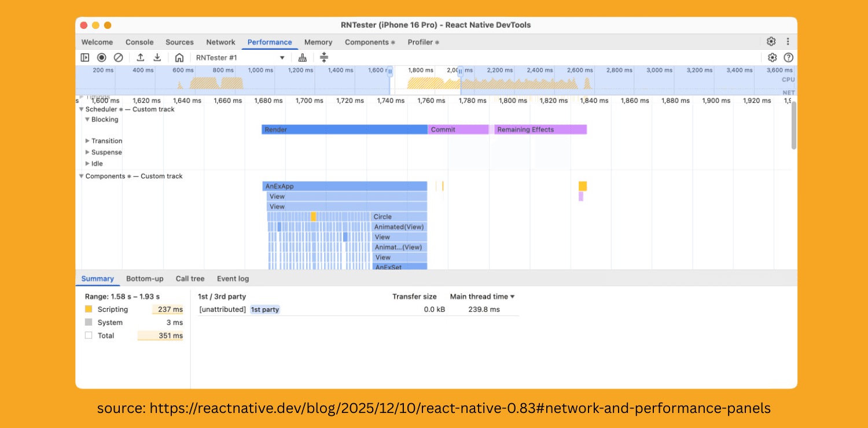This screenshot has height=428, width=868.
Task: Open DevTools help with the question mark icon
Action: [788, 57]
